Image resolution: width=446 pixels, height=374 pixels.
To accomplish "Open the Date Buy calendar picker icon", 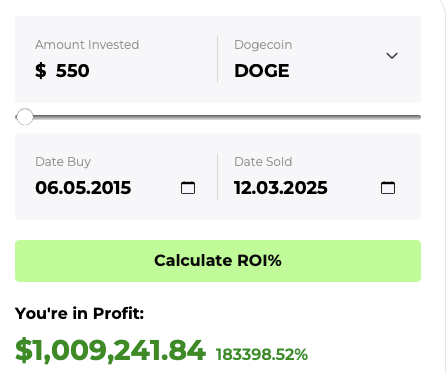I will pyautogui.click(x=188, y=188).
